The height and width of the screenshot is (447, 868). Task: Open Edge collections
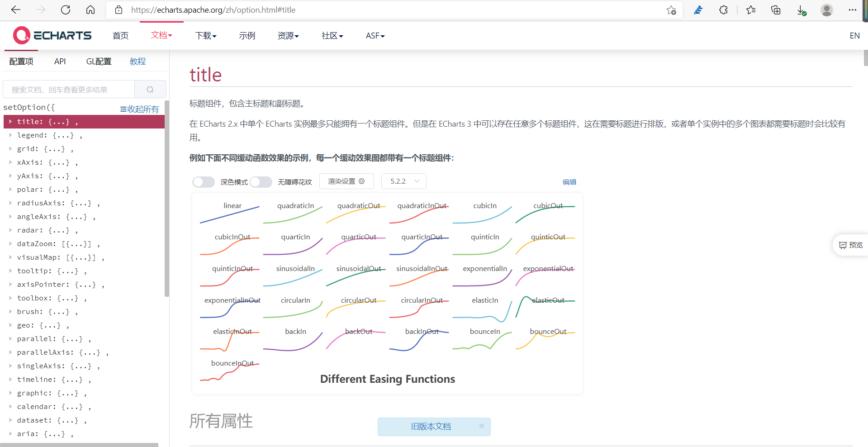pos(775,10)
